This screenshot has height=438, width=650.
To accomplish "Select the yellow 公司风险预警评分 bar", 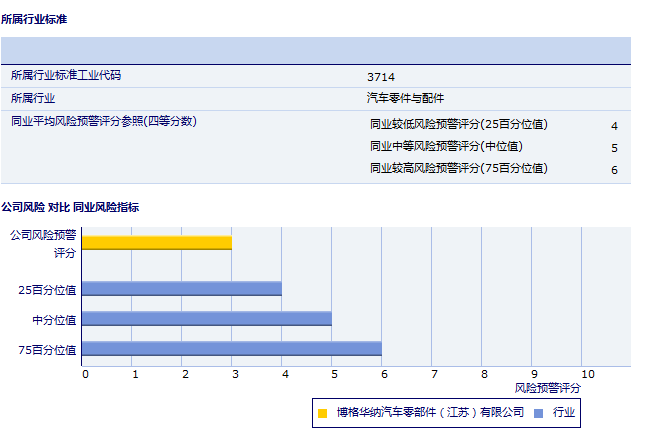I will (x=156, y=243).
